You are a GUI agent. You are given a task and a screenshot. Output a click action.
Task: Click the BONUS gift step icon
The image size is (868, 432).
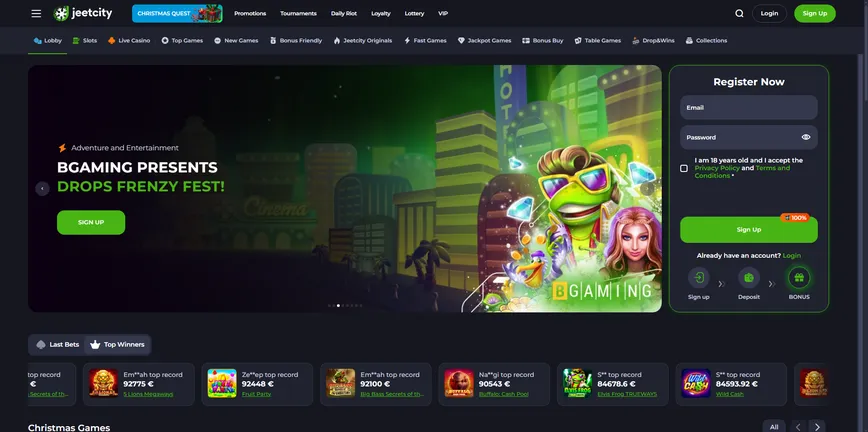799,277
